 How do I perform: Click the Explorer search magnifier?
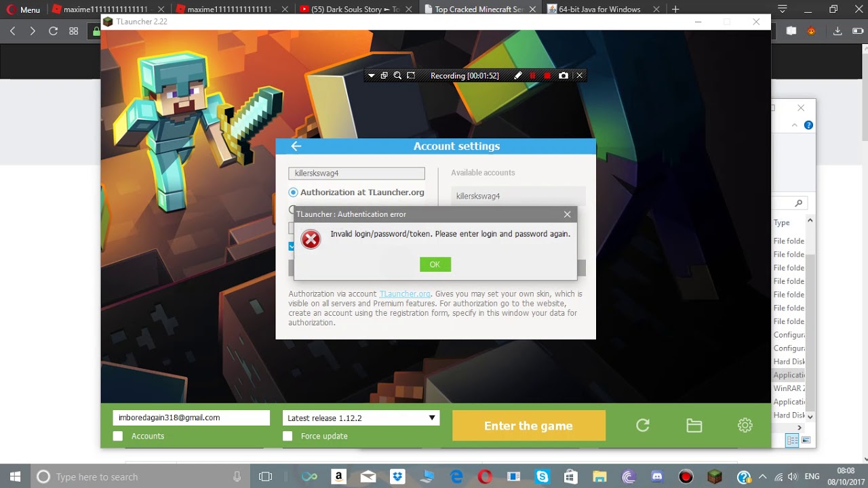[x=799, y=203]
